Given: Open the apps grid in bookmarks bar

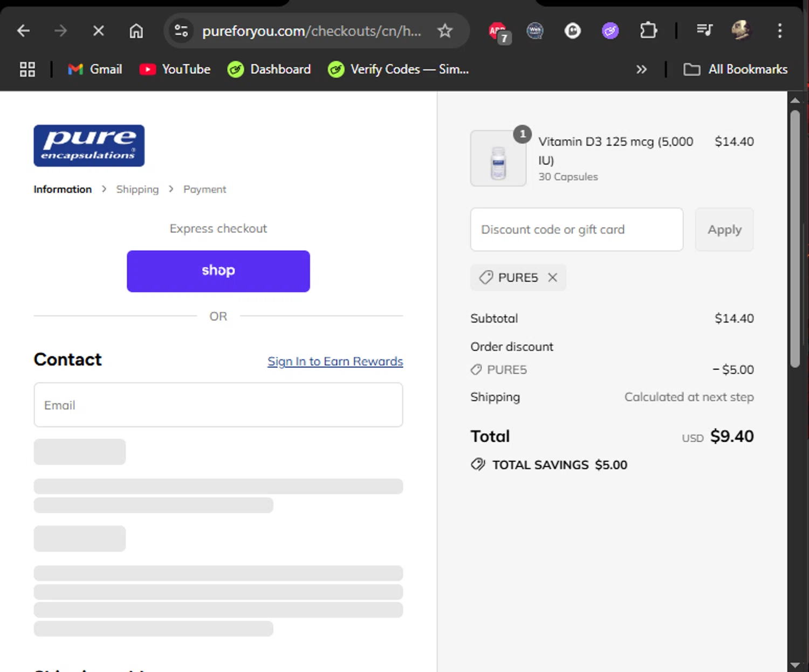Looking at the screenshot, I should coord(28,69).
